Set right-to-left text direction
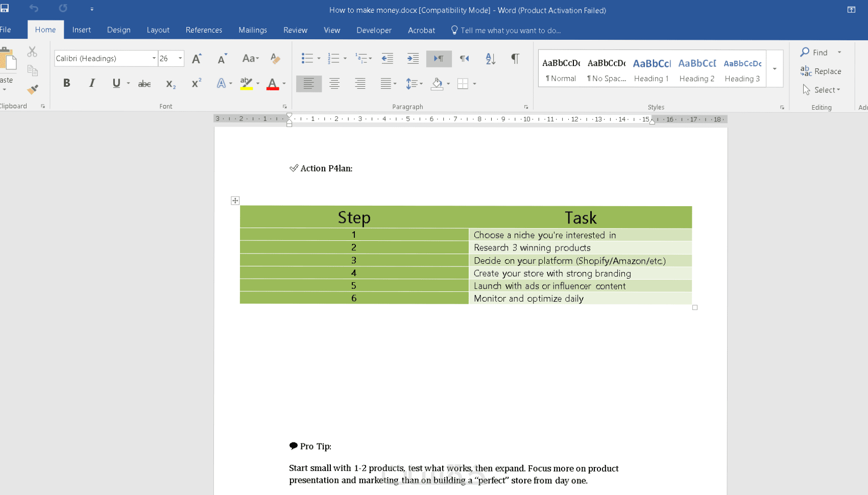This screenshot has height=495, width=868. pos(465,59)
